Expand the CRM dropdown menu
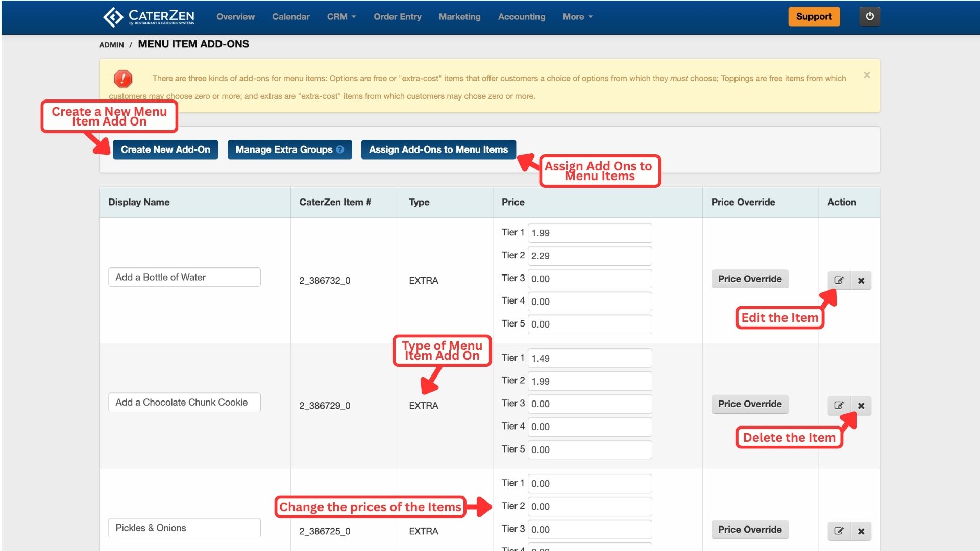Screen dimensions: 980x551 click(x=341, y=17)
